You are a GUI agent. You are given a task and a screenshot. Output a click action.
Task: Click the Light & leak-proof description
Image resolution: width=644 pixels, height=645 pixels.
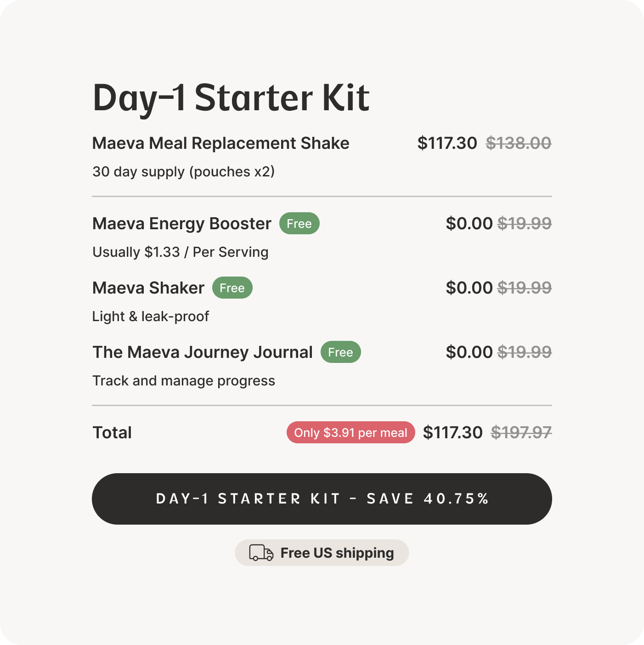151,316
